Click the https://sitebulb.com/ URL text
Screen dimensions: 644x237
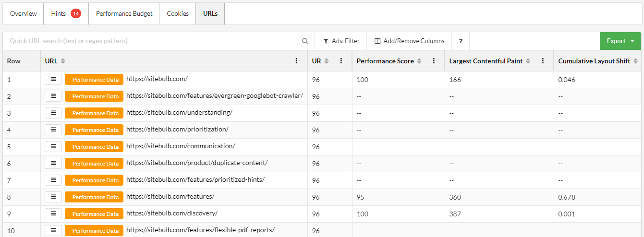[157, 79]
